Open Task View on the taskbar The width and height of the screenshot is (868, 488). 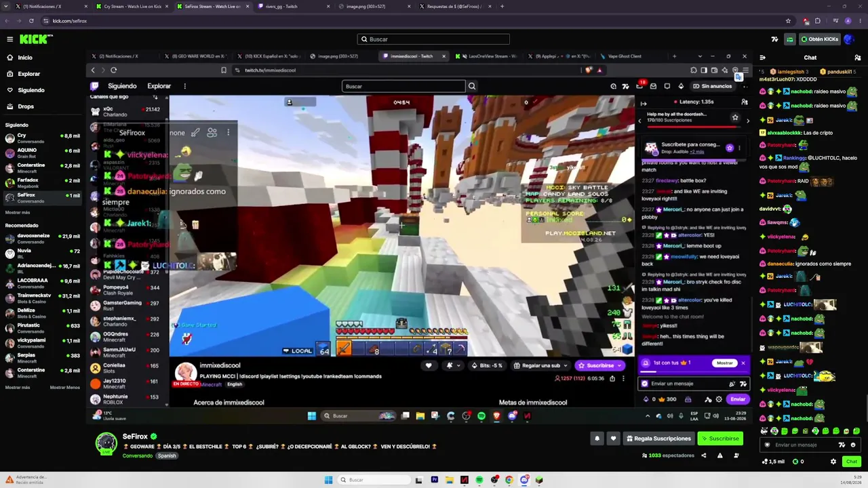point(420,480)
